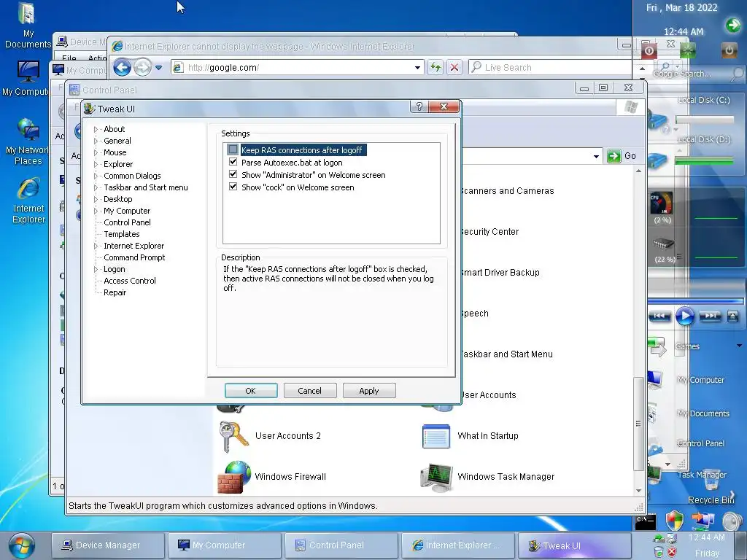Click IE Refresh button beside address bar

[x=436, y=67]
